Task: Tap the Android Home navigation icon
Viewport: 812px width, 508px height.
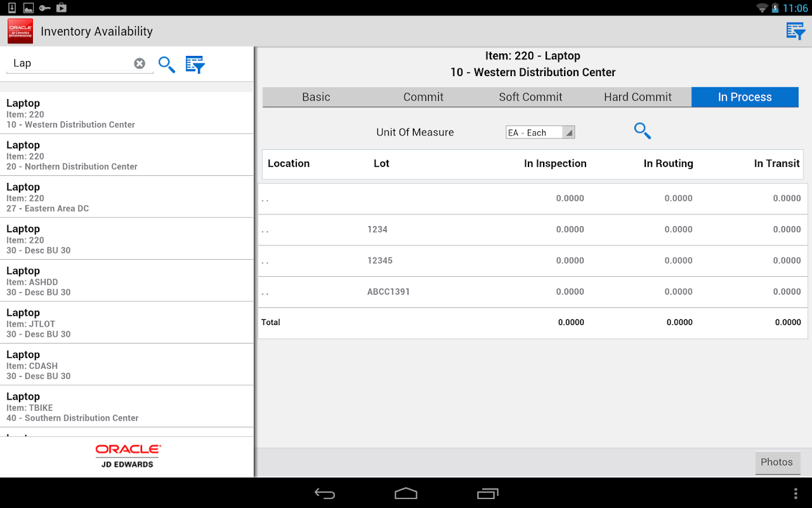Action: (406, 493)
